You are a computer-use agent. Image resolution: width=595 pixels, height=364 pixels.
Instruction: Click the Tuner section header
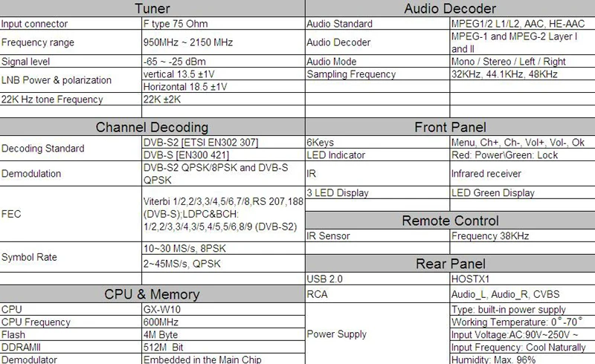click(152, 8)
